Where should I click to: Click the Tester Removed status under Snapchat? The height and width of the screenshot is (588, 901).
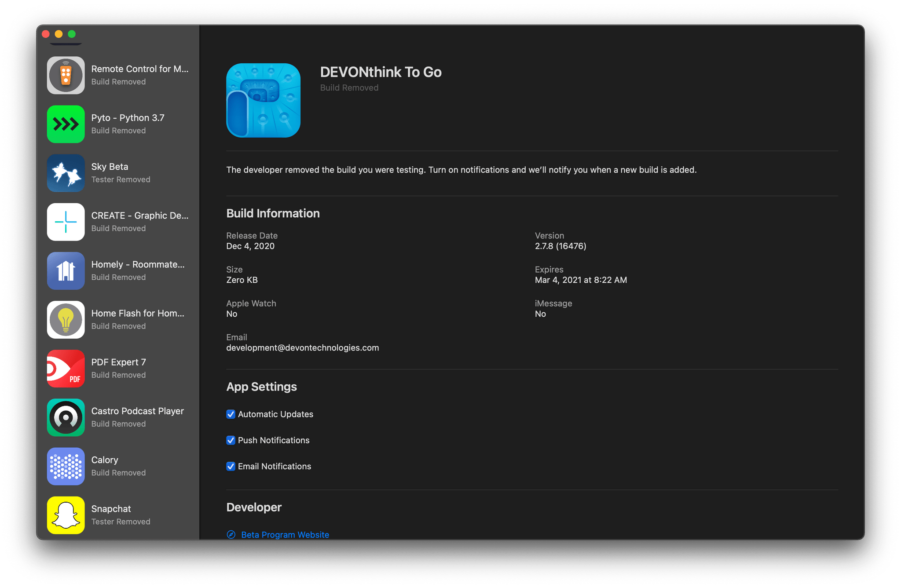(x=121, y=522)
